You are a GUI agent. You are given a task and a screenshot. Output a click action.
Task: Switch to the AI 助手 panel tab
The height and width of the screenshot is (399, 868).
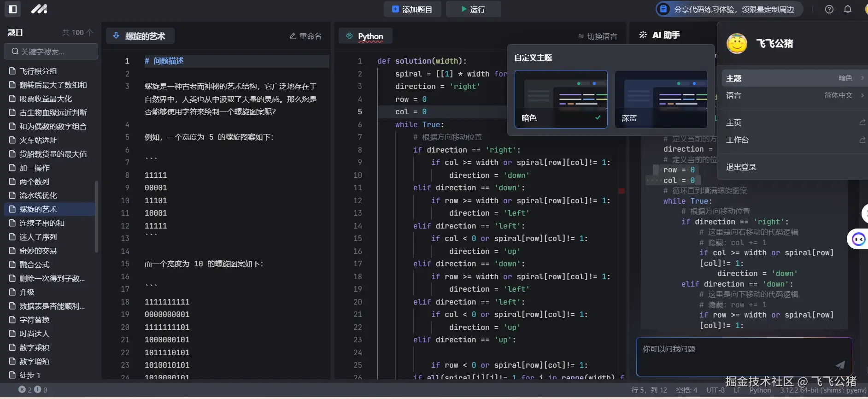pos(660,35)
